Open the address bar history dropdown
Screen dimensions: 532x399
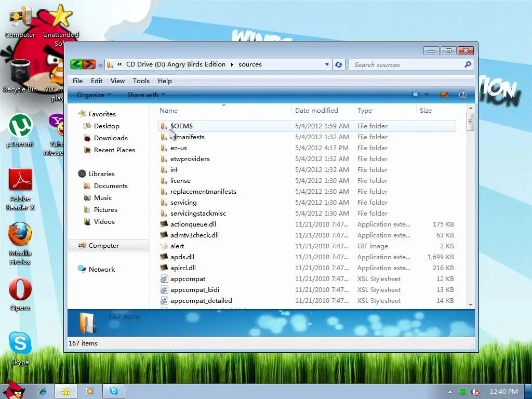327,64
